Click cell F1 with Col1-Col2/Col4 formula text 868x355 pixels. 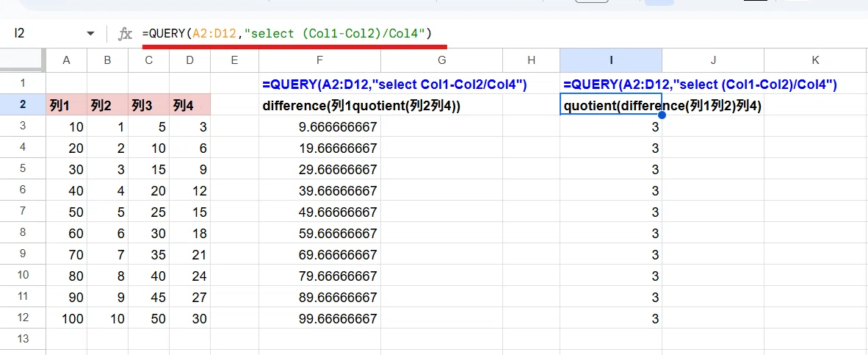click(319, 85)
